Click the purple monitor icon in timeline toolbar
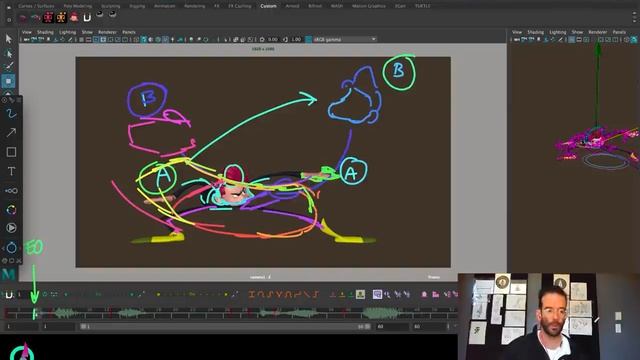 pos(377,294)
